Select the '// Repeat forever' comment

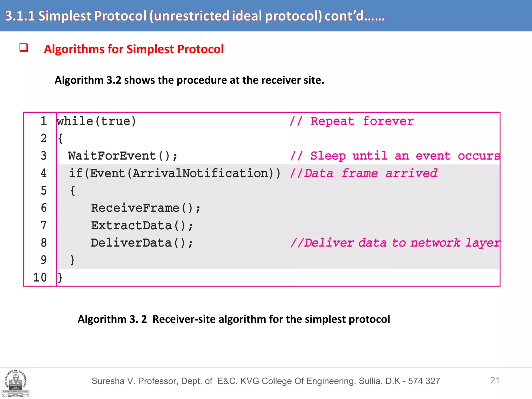[x=352, y=121]
